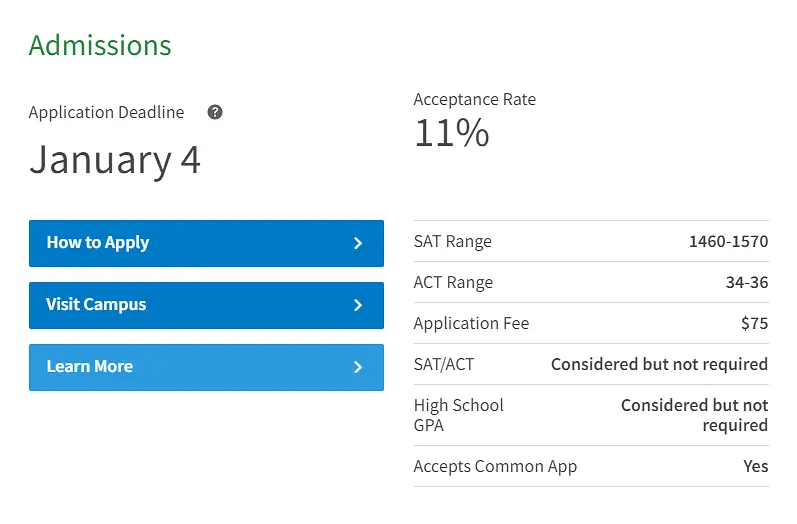Click the Application Deadline help question-mark icon
797x524 pixels.
(215, 112)
